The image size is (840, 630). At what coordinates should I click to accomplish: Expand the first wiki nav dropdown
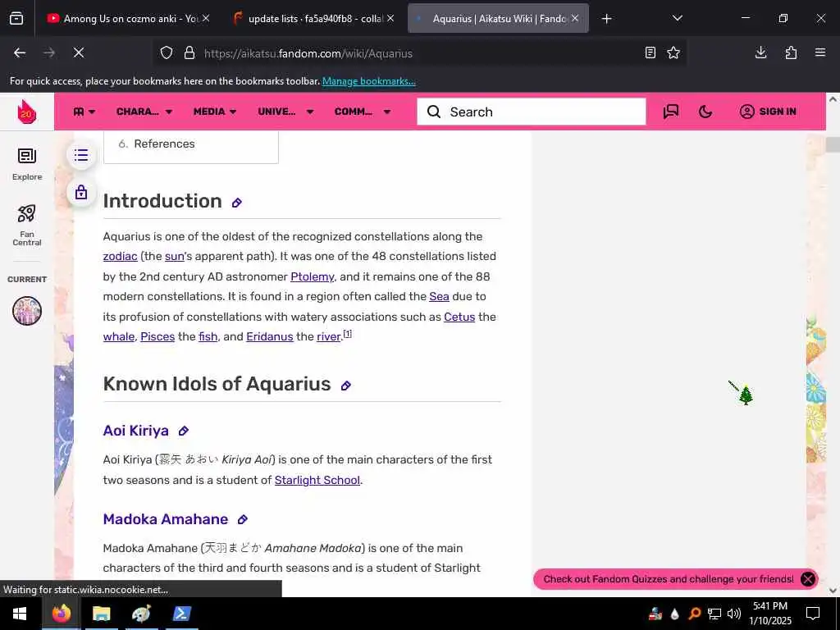pos(84,112)
